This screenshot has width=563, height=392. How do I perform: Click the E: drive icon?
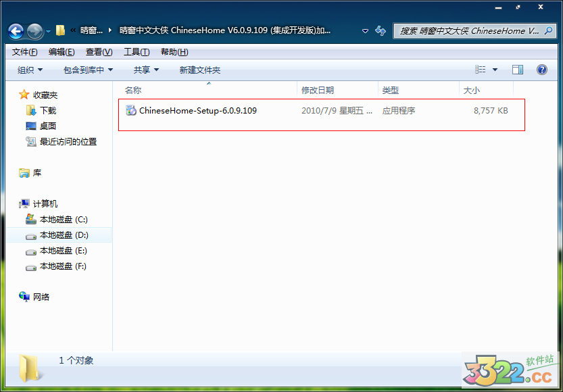pyautogui.click(x=31, y=251)
